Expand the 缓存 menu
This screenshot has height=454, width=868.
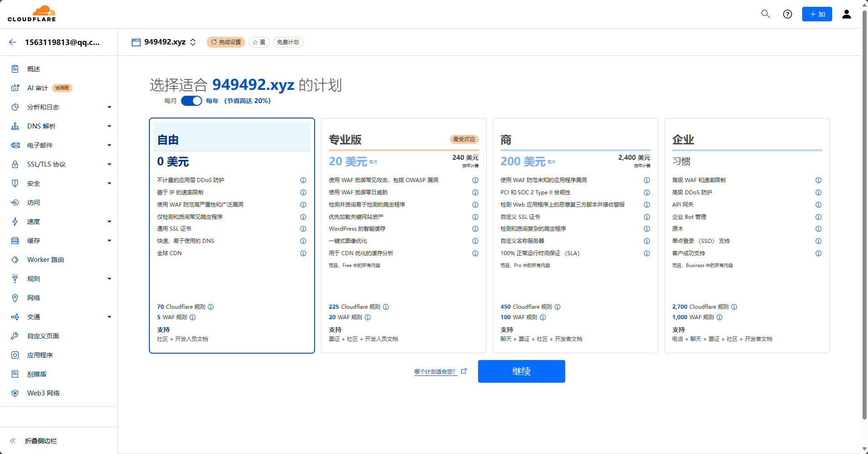click(109, 241)
